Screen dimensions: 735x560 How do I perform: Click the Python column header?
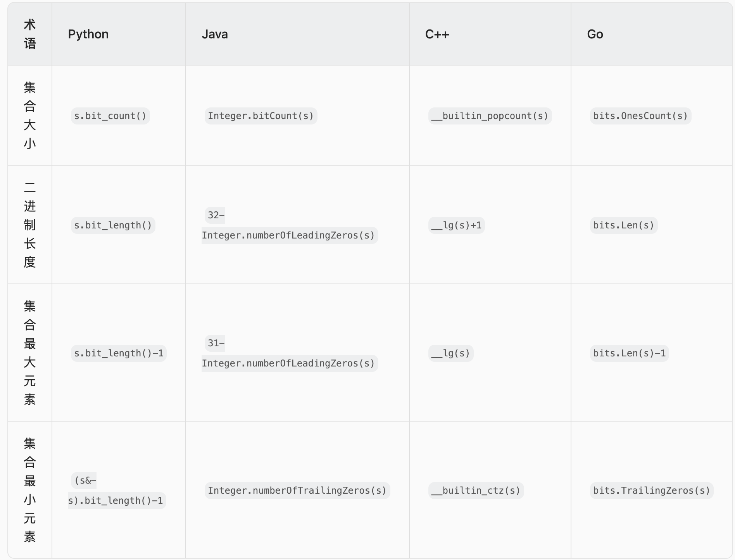[88, 34]
